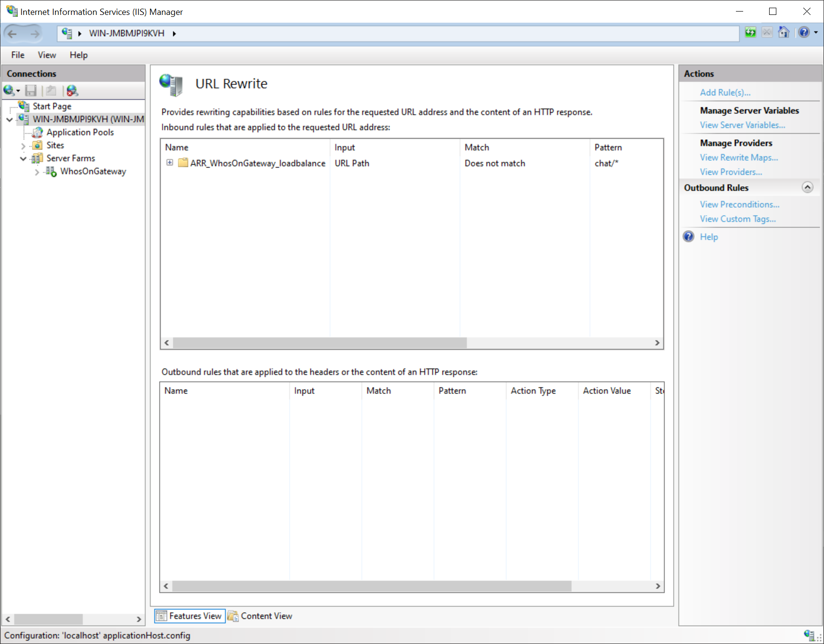Click the Help link in Actions
The height and width of the screenshot is (644, 824).
[708, 237]
